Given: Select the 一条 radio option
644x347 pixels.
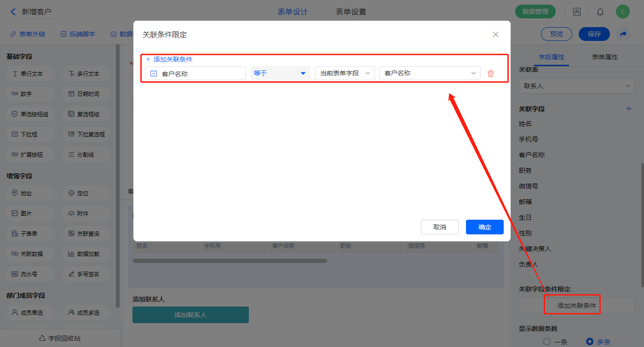Looking at the screenshot, I should tap(547, 341).
